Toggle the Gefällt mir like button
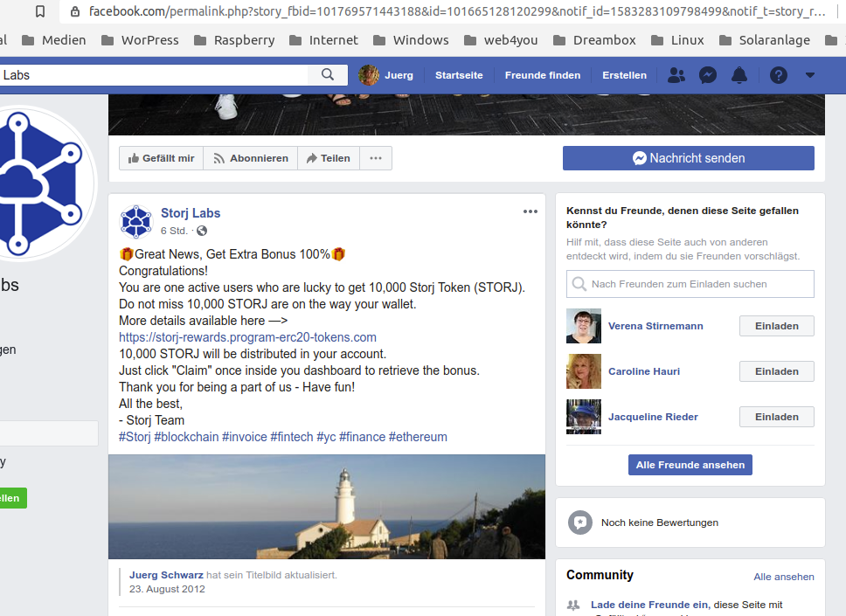The height and width of the screenshot is (616, 846). click(x=161, y=158)
